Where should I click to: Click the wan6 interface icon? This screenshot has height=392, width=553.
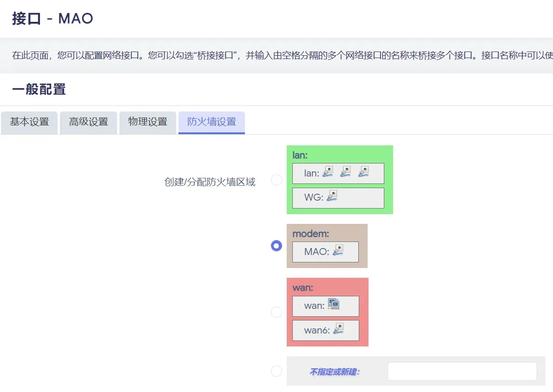click(339, 328)
